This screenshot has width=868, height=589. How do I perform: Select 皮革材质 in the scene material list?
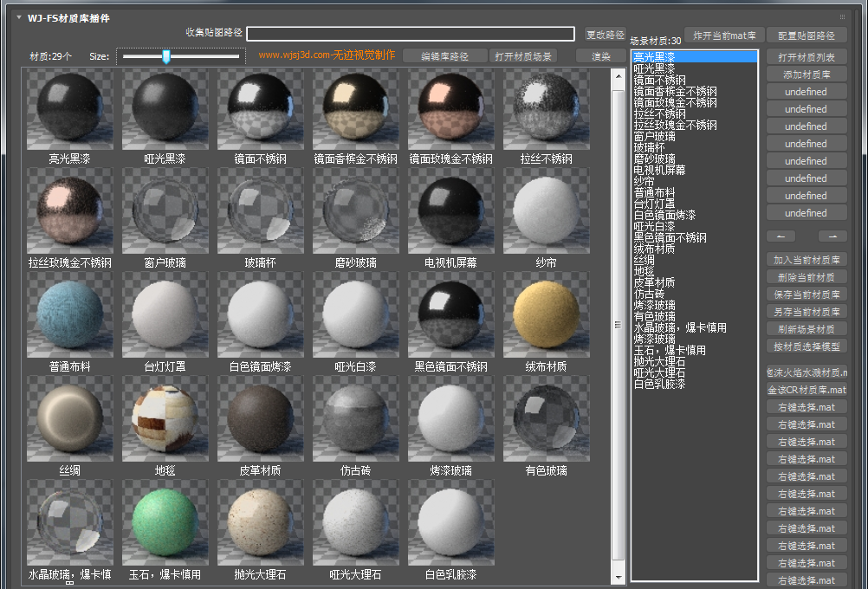click(654, 282)
